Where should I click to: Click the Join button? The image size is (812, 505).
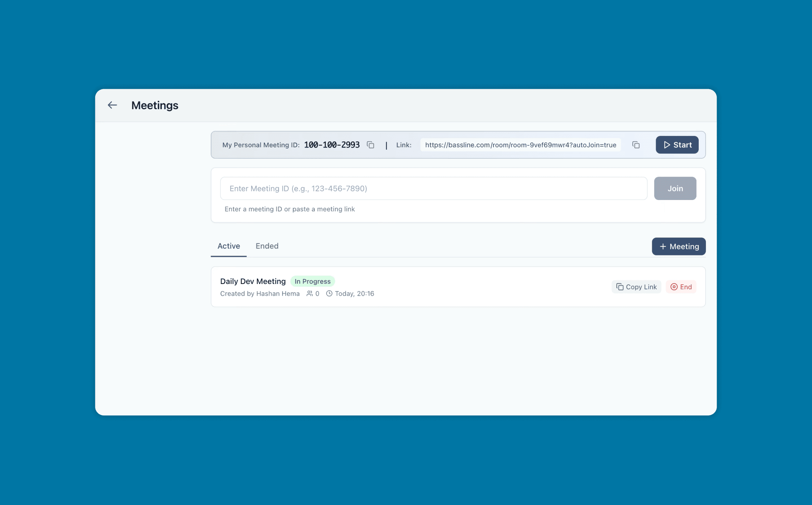[x=675, y=188]
